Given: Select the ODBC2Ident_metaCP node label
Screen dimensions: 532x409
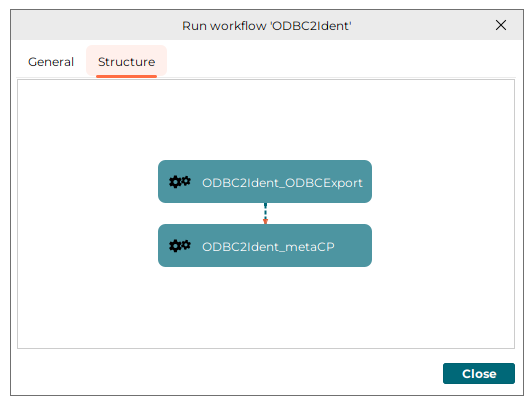Looking at the screenshot, I should [268, 247].
